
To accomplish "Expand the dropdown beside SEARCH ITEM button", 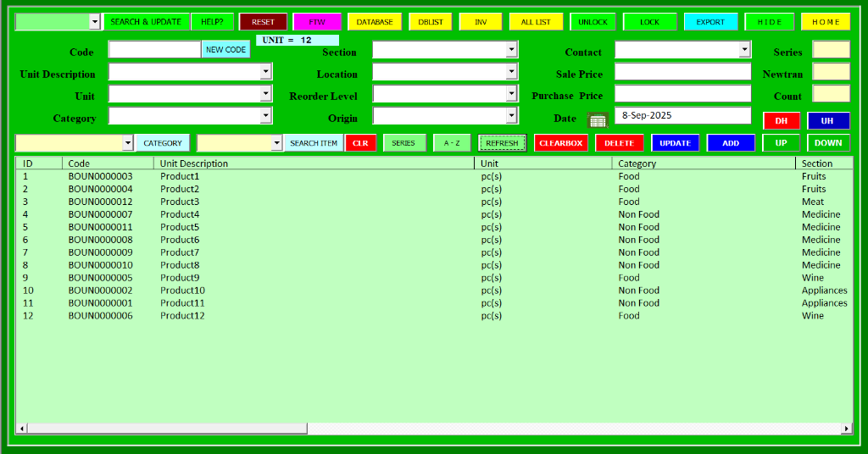I will pos(277,142).
